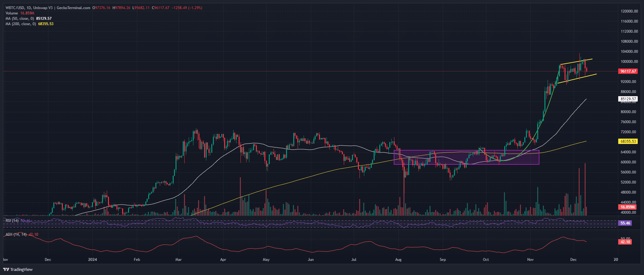The height and width of the screenshot is (275, 644).
Task: Click the Feb label on time axis
Action: (137, 260)
